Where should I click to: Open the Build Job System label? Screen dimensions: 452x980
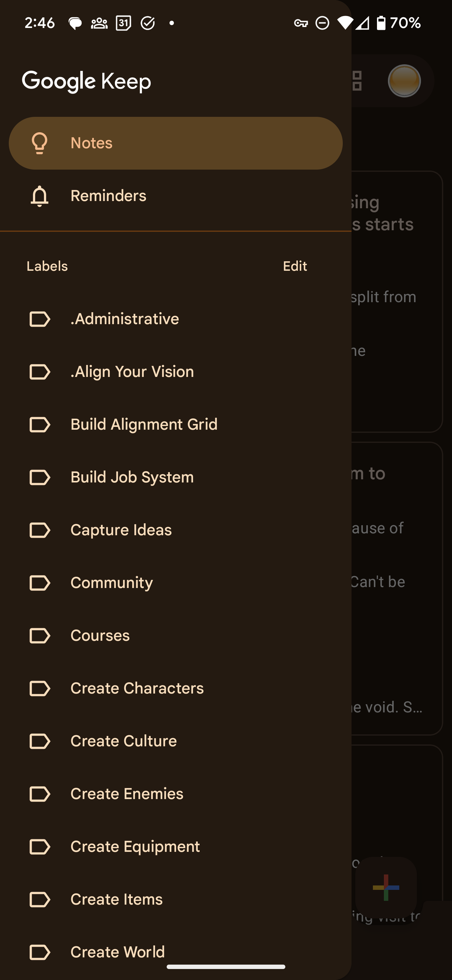tap(132, 477)
